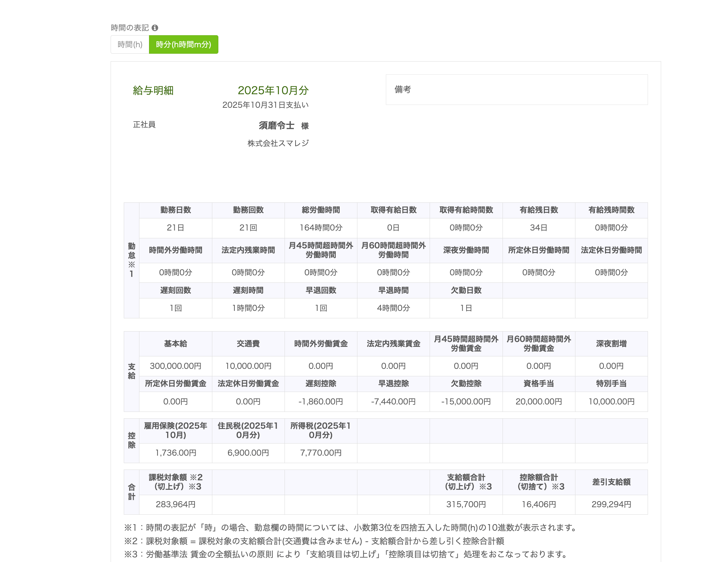
Task: Click the 欠勤控除 amount -15,000.00円
Action: point(466,402)
